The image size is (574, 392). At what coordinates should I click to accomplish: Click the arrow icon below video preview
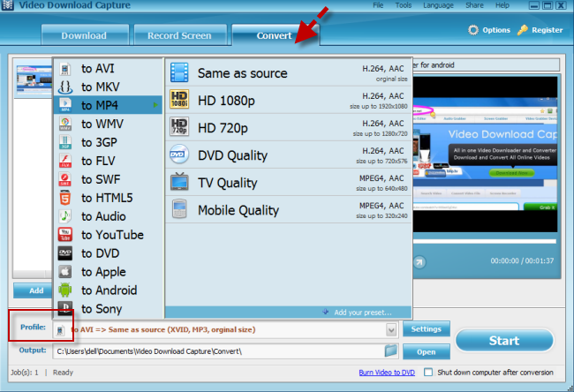tap(419, 262)
